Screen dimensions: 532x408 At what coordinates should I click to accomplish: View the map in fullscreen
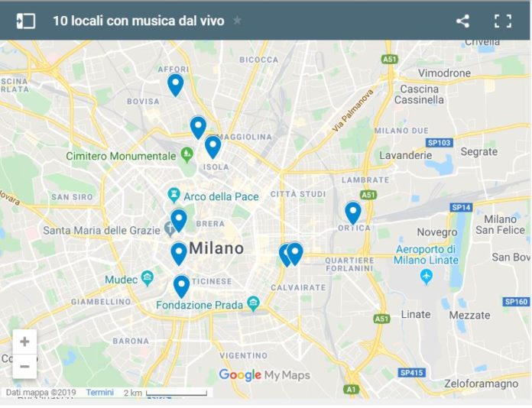click(x=502, y=21)
